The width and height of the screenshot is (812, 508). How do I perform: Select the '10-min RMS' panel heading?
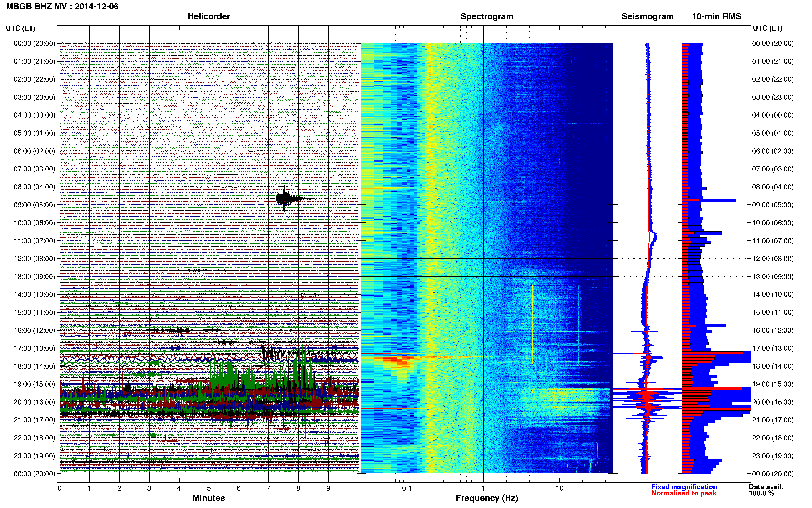(717, 16)
